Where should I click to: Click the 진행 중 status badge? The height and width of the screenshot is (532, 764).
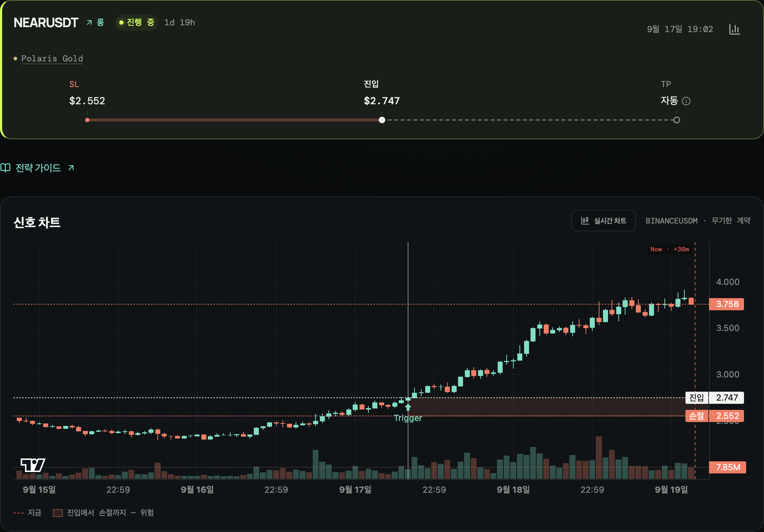tap(137, 22)
